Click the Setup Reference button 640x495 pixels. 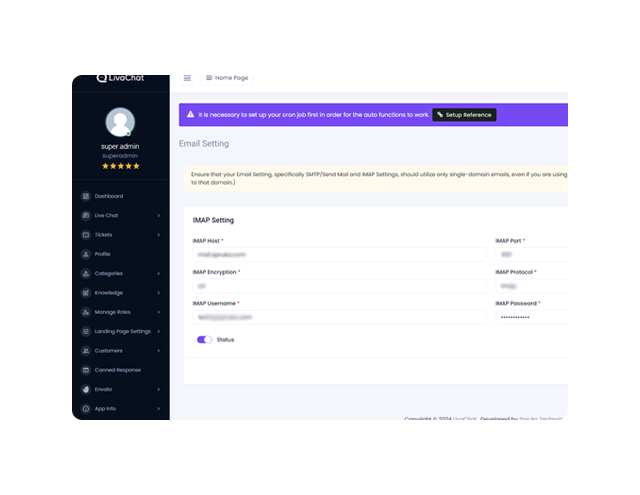pos(464,115)
